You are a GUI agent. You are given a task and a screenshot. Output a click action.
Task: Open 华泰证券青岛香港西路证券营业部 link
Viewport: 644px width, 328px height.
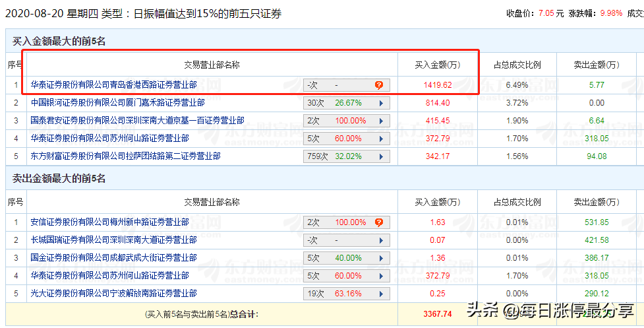point(114,85)
